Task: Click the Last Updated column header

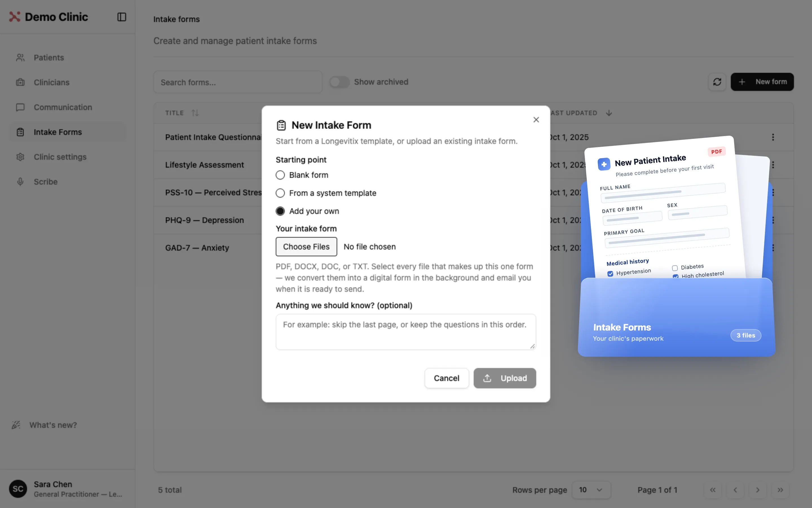Action: (573, 113)
